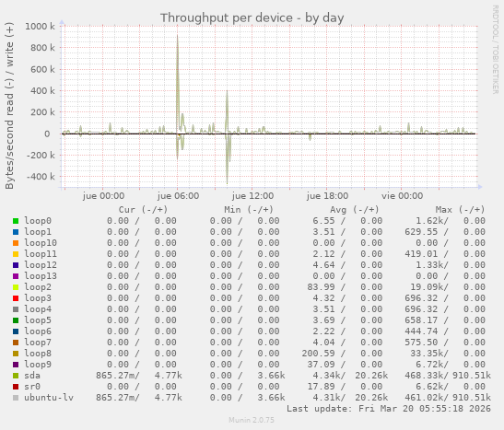Click the loop3 red legend swatch
The height and width of the screenshot is (430, 504).
pos(16,298)
